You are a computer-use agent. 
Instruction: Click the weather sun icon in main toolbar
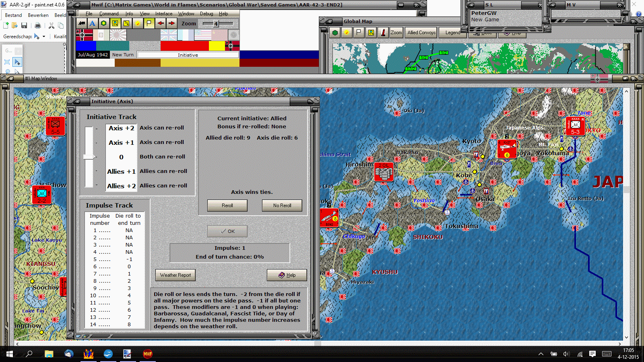click(138, 23)
